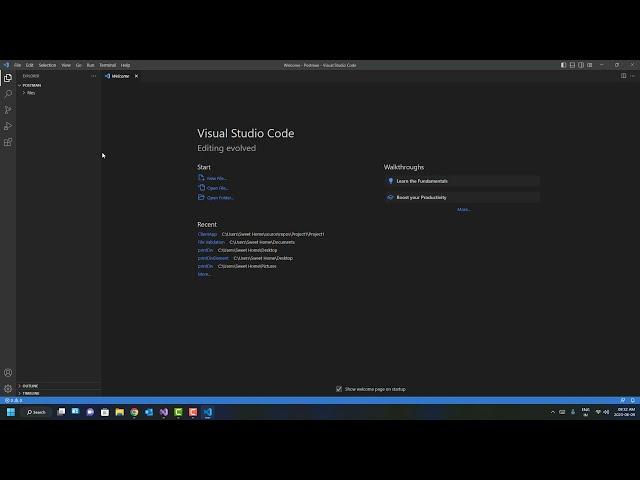Screen dimensions: 640x480
Task: Click the Boost your Productivity walkthrough icon
Action: click(x=390, y=197)
